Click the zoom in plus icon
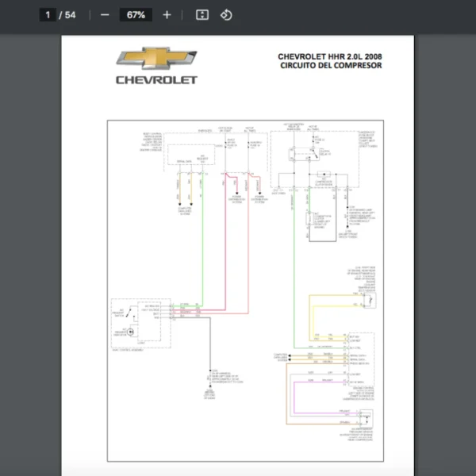 click(x=167, y=15)
